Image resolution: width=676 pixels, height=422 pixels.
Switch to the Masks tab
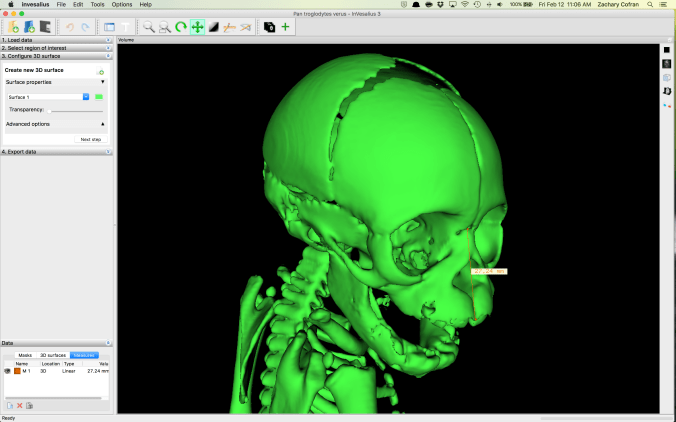[x=25, y=355]
